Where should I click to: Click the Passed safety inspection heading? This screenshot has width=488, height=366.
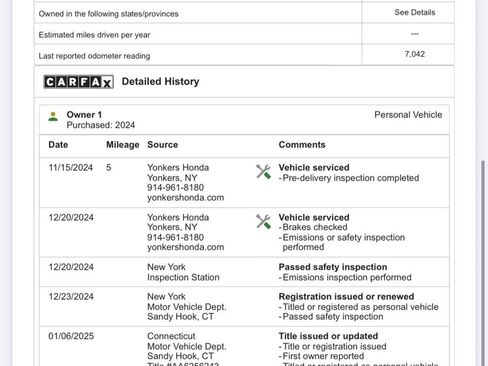(x=333, y=267)
